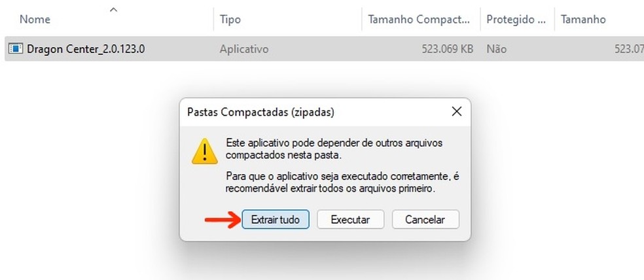Sort by the Protegido column header

click(516, 19)
